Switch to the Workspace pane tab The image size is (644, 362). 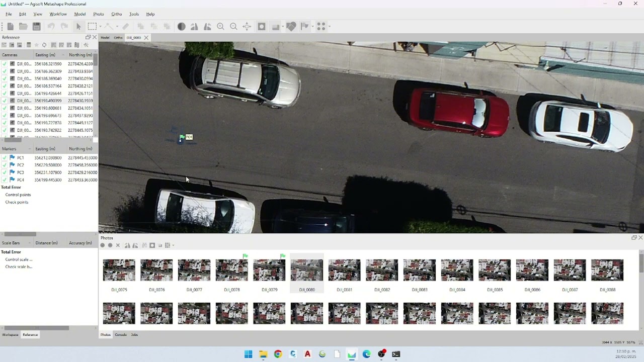coord(10,335)
